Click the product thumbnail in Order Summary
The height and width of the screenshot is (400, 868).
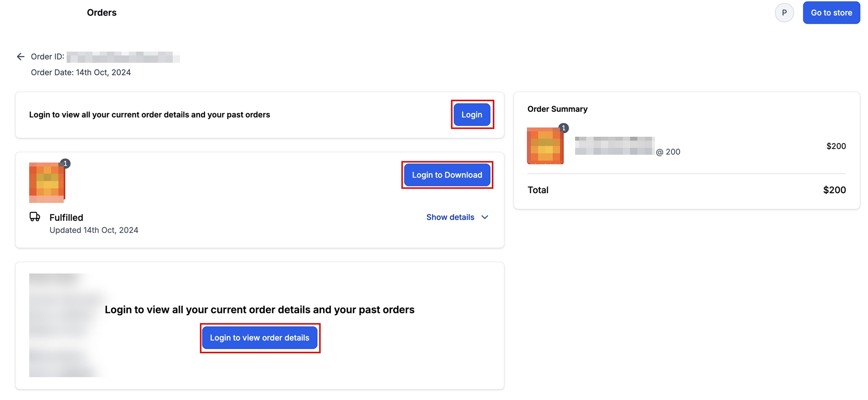coord(544,146)
